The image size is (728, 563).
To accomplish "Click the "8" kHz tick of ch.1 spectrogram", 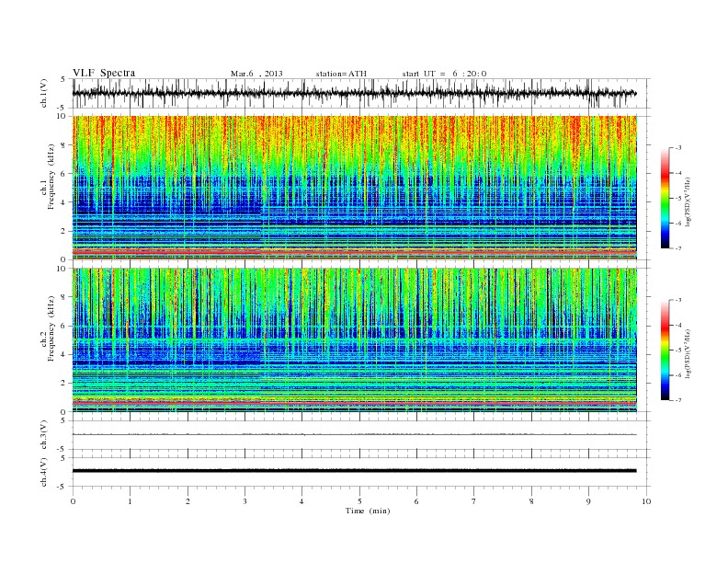I will point(63,145).
